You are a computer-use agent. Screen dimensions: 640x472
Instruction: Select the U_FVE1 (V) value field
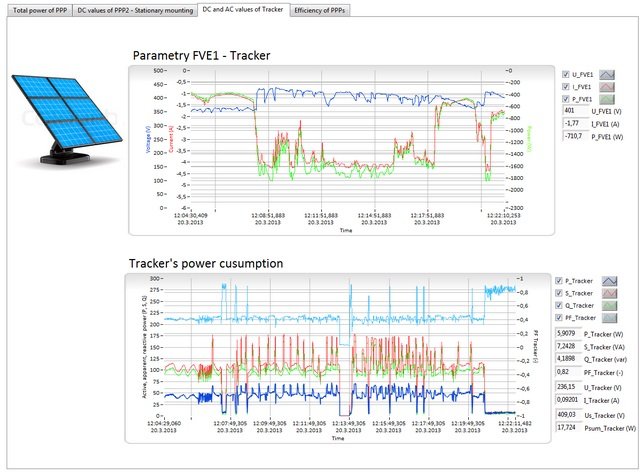click(576, 111)
